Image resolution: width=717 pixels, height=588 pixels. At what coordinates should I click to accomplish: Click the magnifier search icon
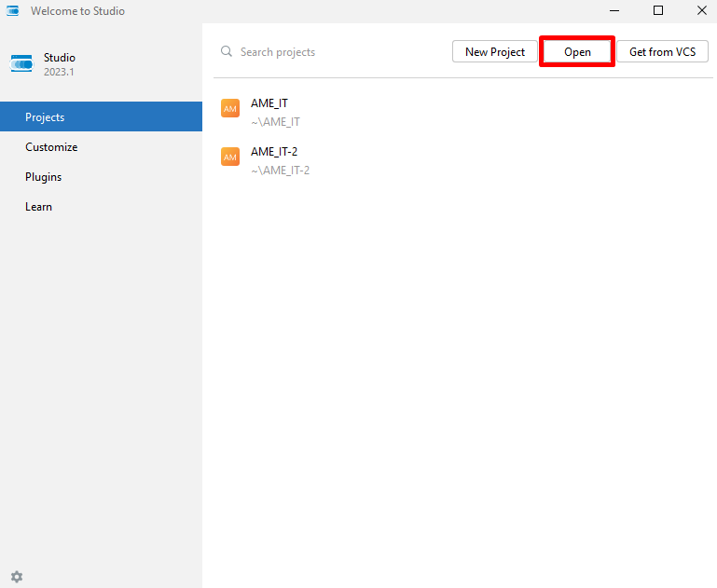point(227,52)
